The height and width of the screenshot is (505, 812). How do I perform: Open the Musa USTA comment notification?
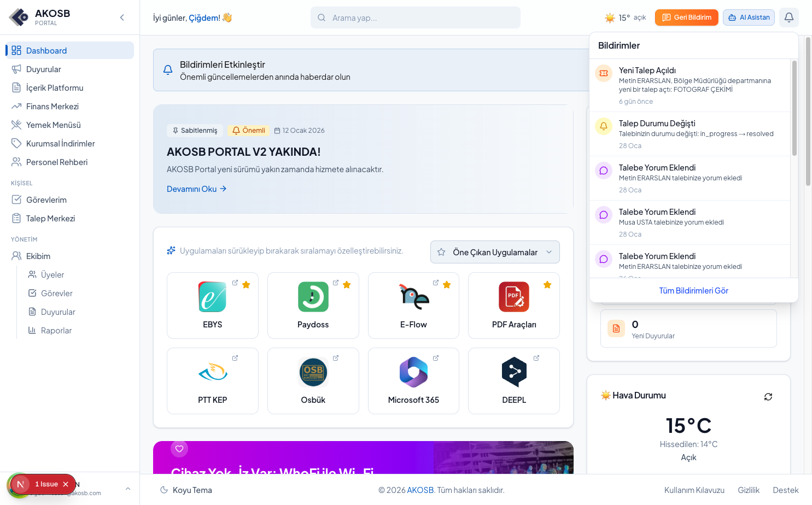tap(690, 222)
